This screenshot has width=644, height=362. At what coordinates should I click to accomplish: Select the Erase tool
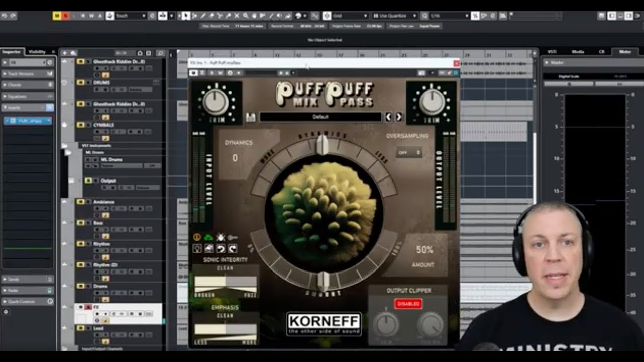click(212, 16)
